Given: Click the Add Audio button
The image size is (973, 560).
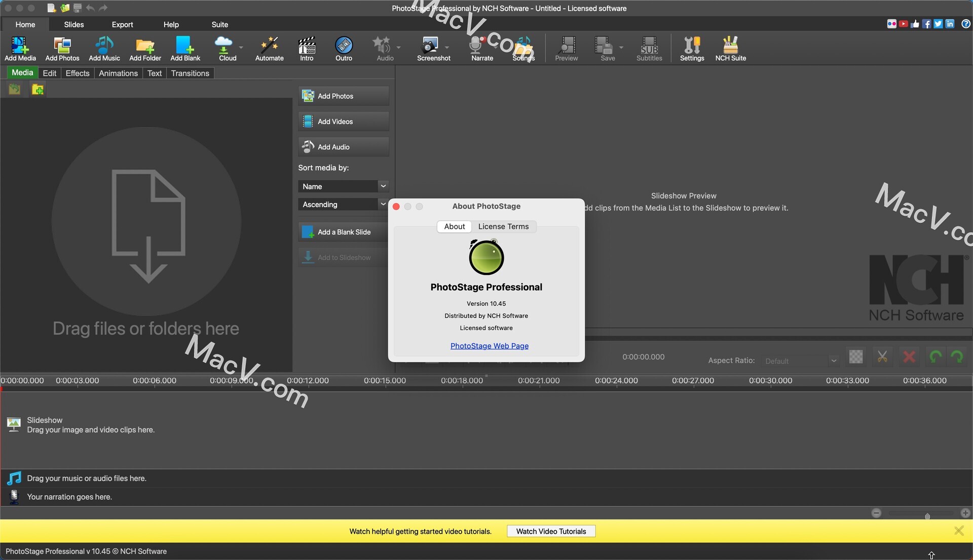Looking at the screenshot, I should click(344, 147).
